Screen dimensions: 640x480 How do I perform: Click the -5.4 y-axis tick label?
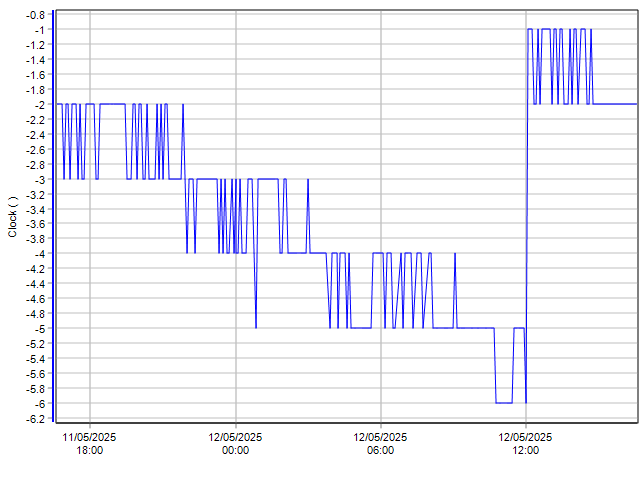click(36, 359)
